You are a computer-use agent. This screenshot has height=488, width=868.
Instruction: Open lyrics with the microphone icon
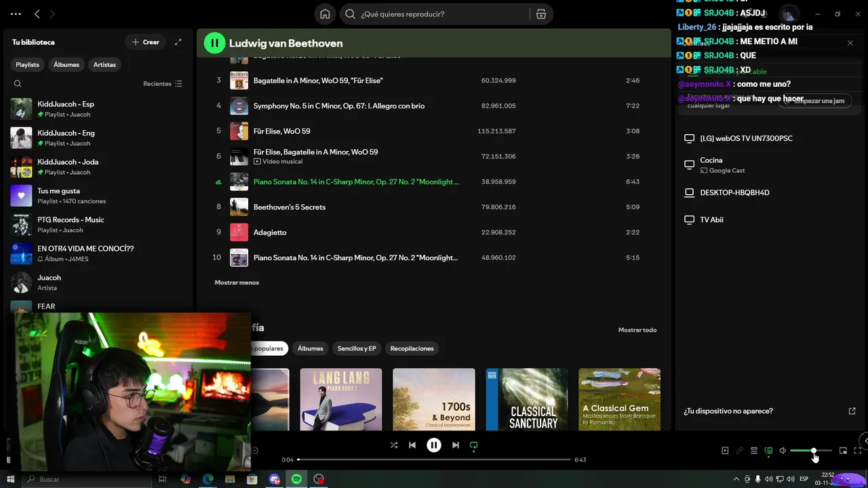739,451
